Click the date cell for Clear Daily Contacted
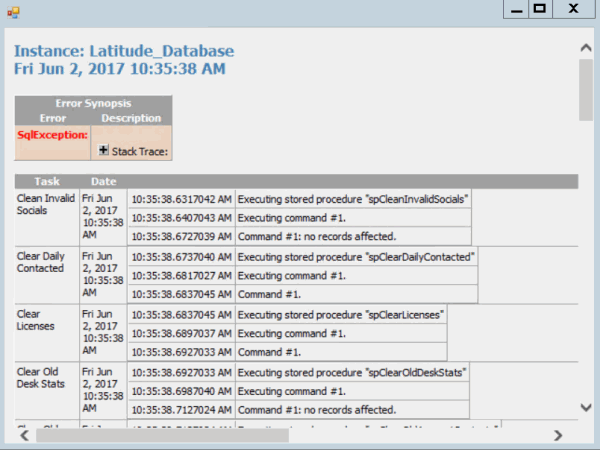This screenshot has width=600, height=450. coord(103,274)
